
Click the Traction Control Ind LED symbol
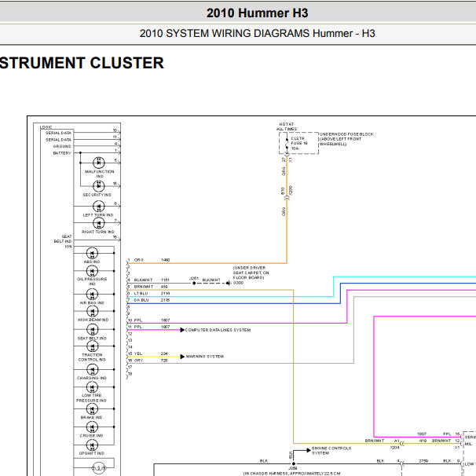coord(92,346)
